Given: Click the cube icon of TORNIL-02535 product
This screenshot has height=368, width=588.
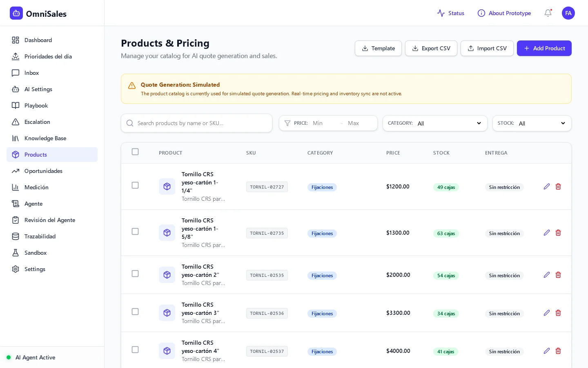Looking at the screenshot, I should (x=167, y=275).
